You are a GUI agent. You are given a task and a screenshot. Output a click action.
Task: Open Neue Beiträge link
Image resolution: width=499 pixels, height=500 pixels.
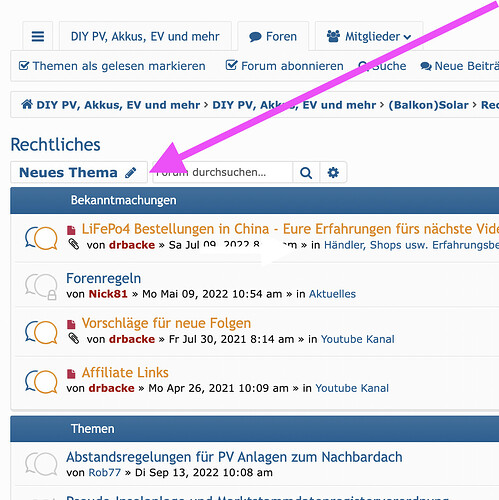tap(460, 66)
